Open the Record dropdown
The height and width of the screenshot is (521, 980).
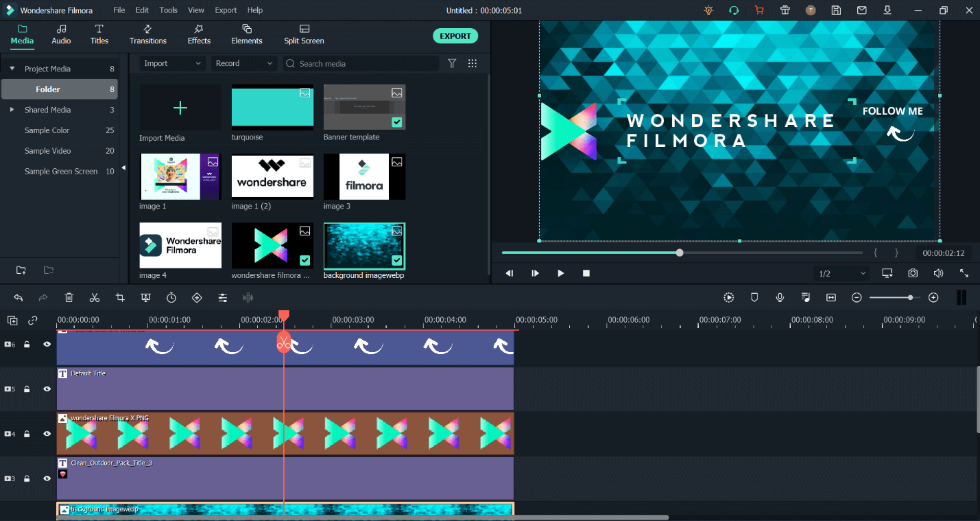coord(243,63)
